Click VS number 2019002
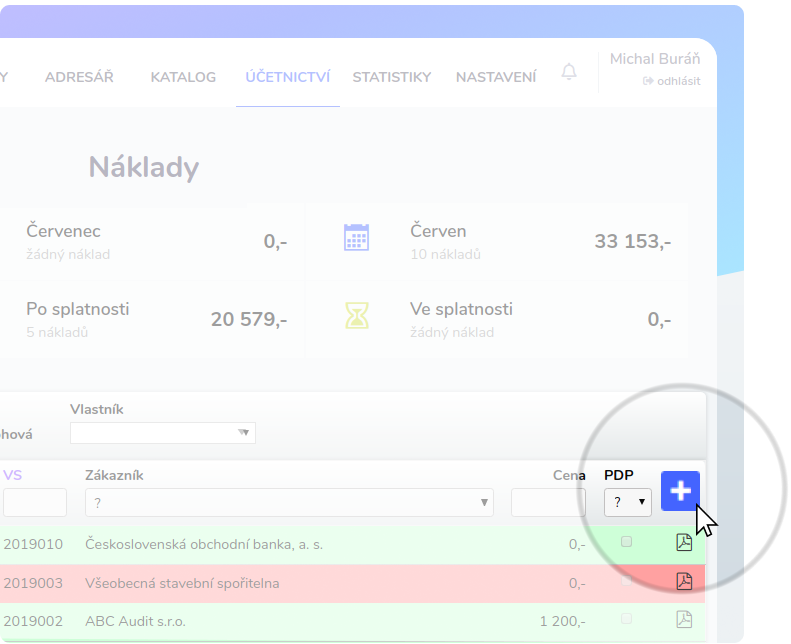 (x=33, y=621)
